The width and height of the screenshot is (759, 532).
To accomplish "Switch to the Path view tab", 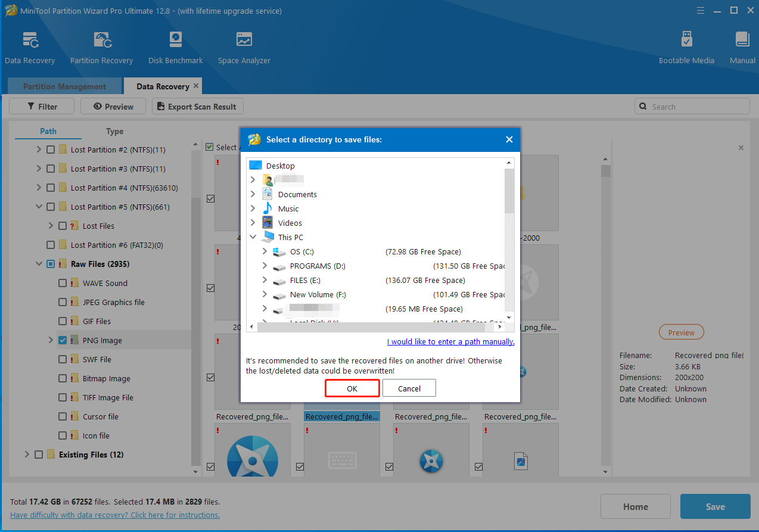I will 48,131.
